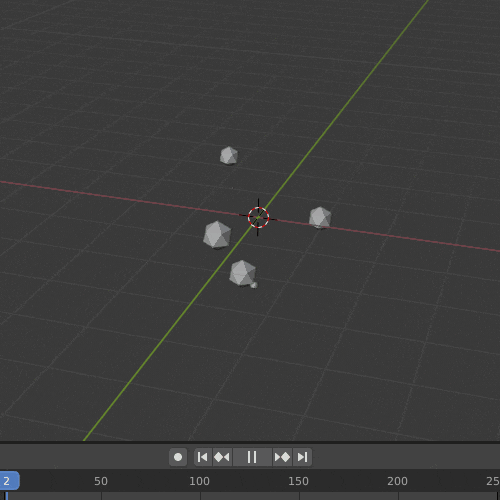Jump to the first frame
Viewport: 500px width, 500px height.
[203, 457]
